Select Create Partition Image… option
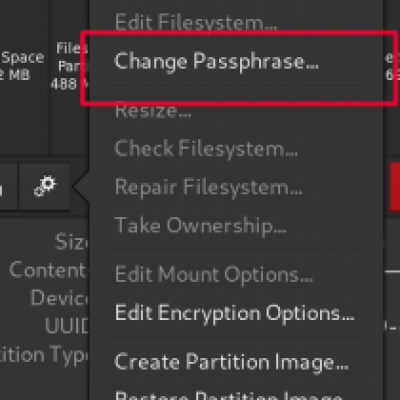 [232, 362]
